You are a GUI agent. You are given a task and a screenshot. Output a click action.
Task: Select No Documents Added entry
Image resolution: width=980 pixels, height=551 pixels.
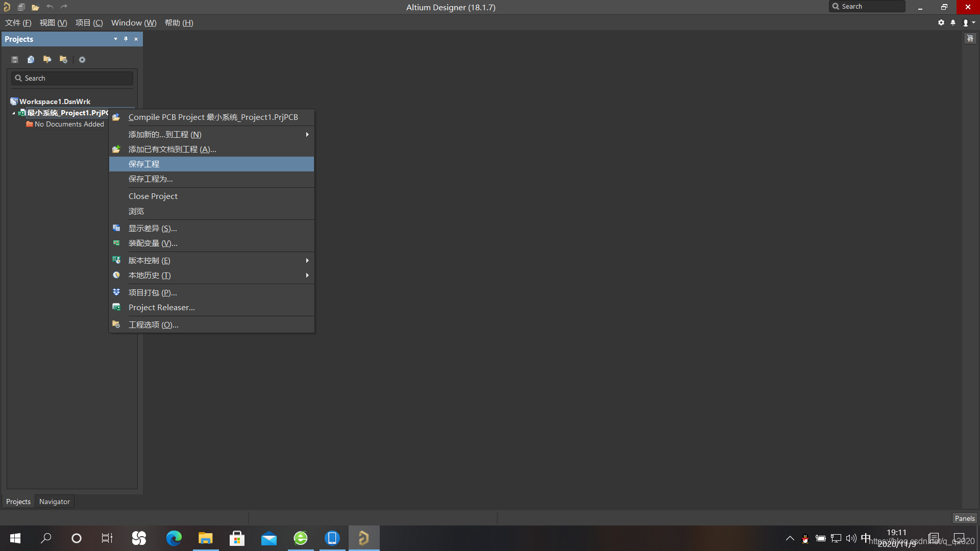point(69,124)
